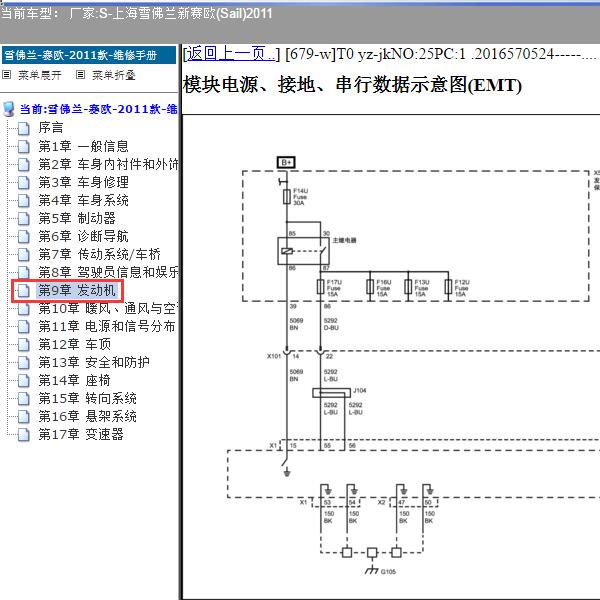Click the F12U Fuse 15A label

tap(462, 288)
